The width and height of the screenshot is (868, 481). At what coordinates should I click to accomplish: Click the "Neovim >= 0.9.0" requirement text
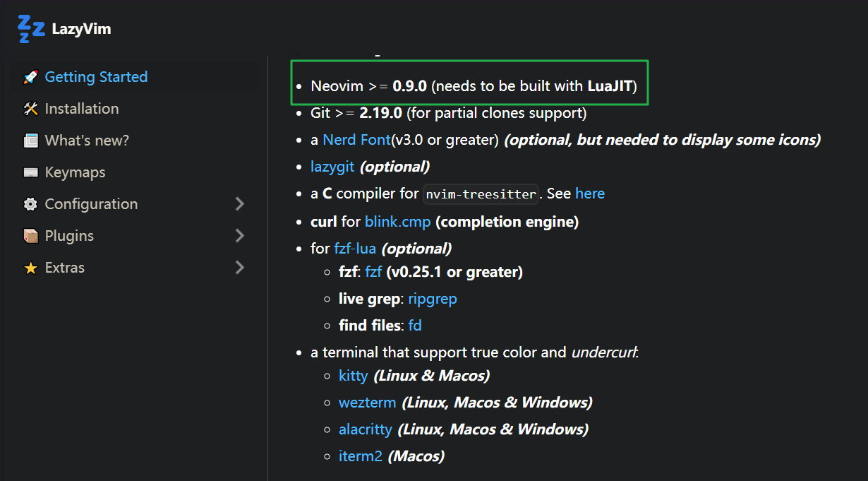pos(368,86)
